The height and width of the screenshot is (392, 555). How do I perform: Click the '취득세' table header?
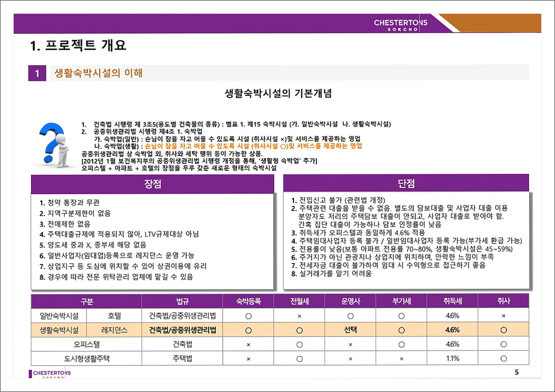(452, 301)
